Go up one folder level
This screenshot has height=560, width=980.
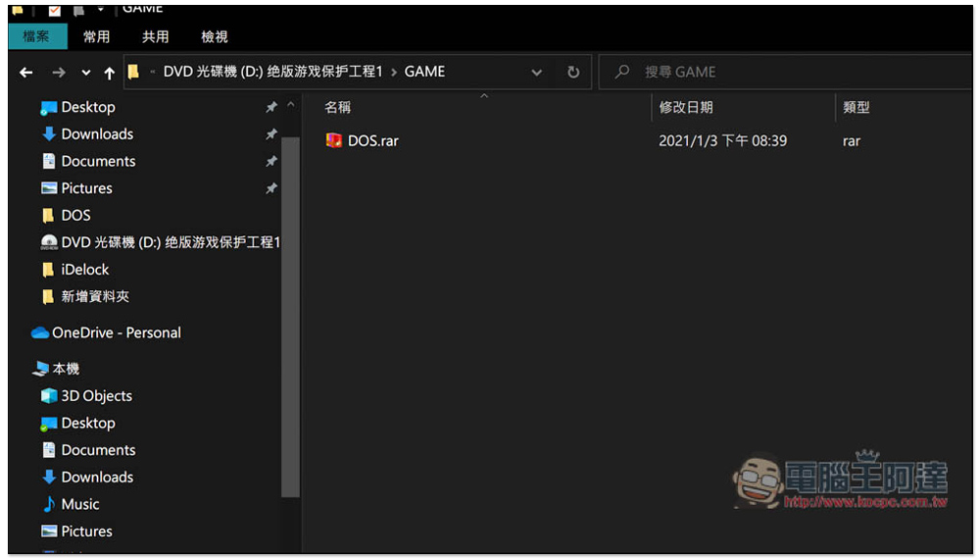coord(110,73)
